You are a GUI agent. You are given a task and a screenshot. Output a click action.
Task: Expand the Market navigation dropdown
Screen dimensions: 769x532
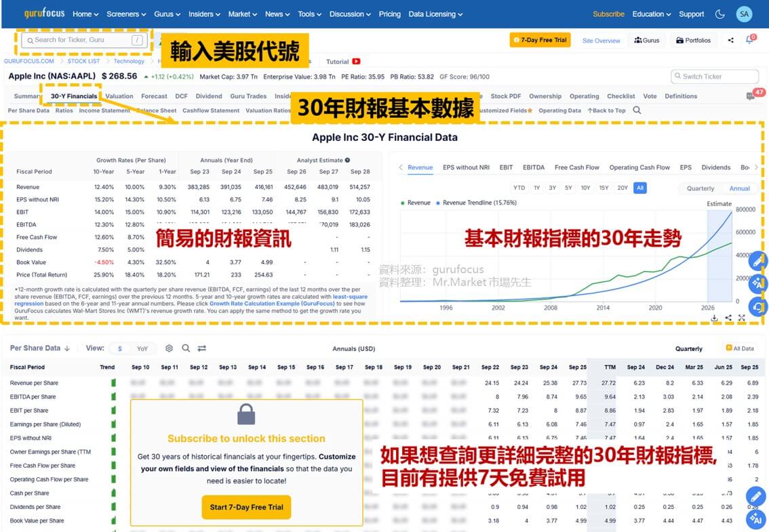coord(241,14)
